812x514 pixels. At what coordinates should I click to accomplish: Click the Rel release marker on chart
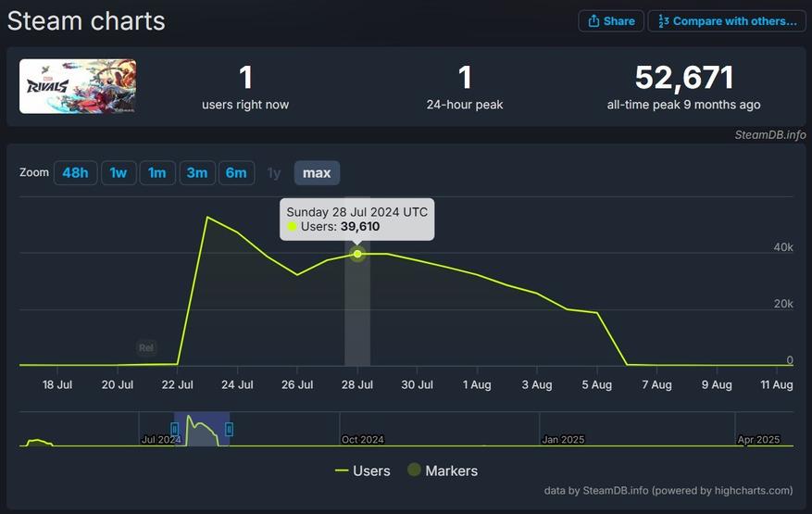[146, 347]
